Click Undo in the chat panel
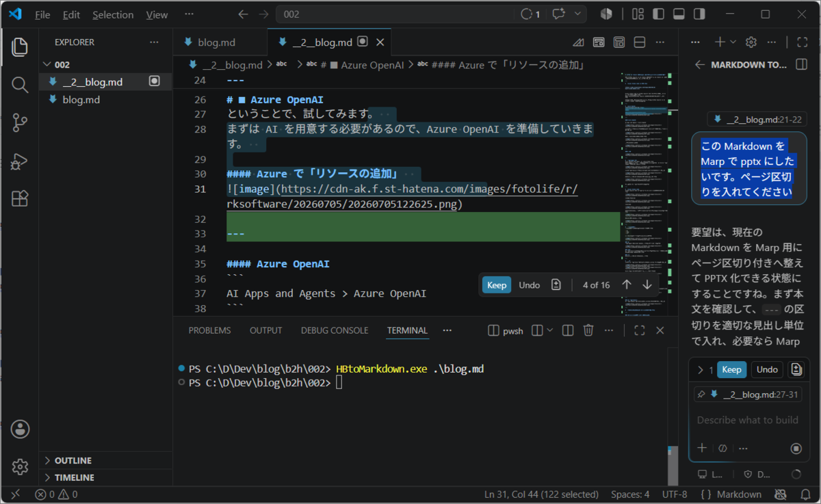 coord(767,370)
